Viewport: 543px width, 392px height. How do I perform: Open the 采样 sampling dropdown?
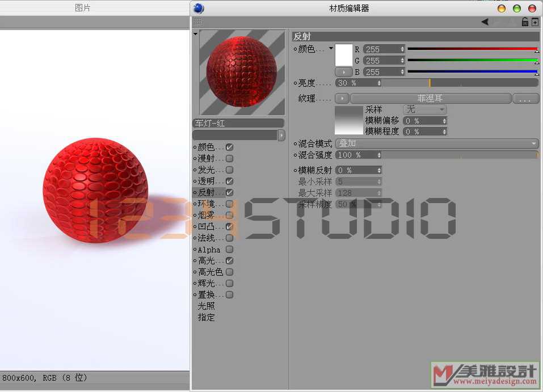click(424, 109)
